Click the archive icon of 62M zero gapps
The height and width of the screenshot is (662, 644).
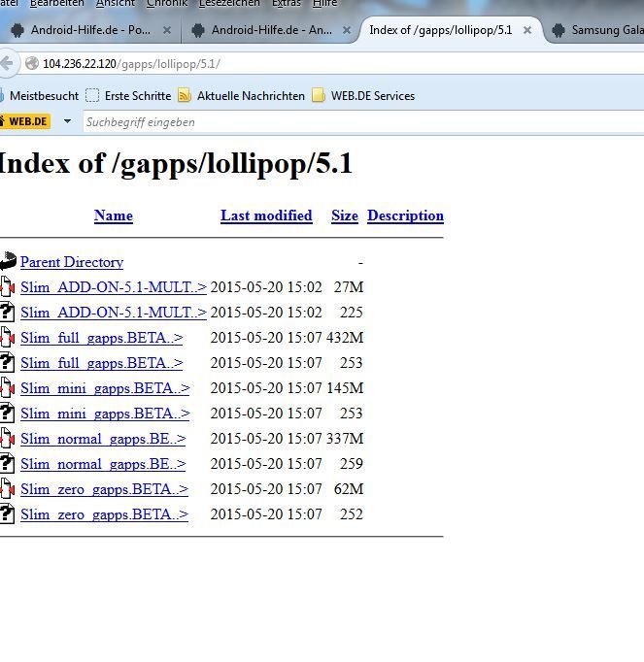point(7,488)
